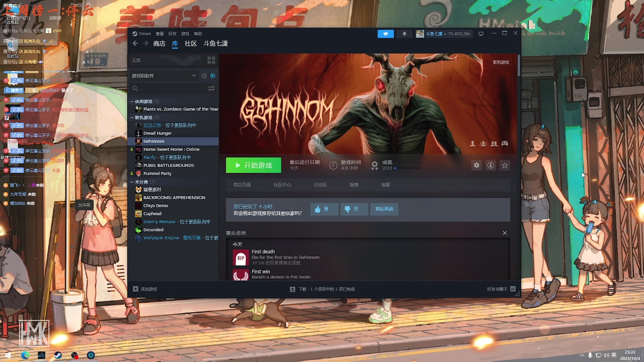Click the 稍后再说 button
The height and width of the screenshot is (362, 644).
tap(384, 209)
